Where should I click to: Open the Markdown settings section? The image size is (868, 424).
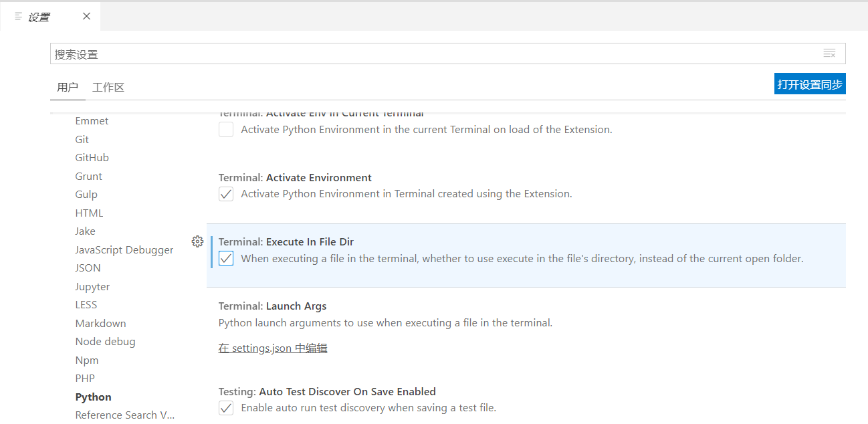tap(100, 323)
